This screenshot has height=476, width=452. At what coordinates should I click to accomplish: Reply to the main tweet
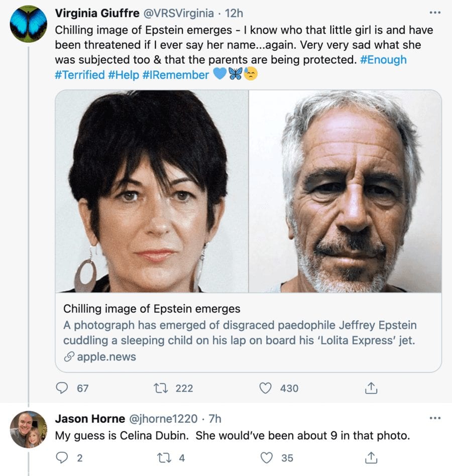tap(62, 388)
